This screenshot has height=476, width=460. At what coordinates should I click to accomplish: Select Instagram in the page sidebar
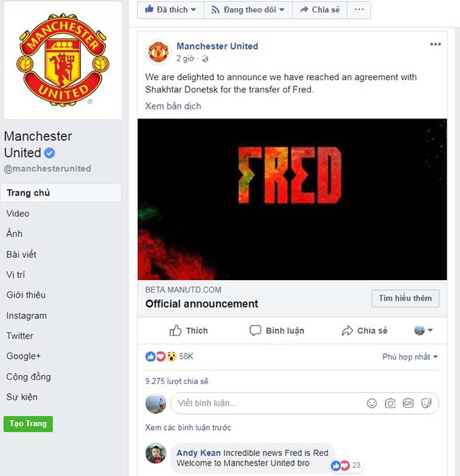[x=26, y=316]
